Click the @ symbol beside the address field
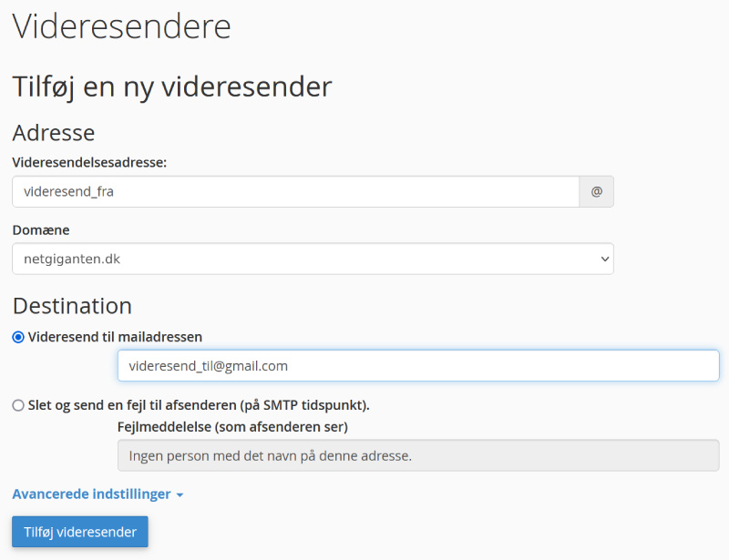This screenshot has width=729, height=560. 597,192
